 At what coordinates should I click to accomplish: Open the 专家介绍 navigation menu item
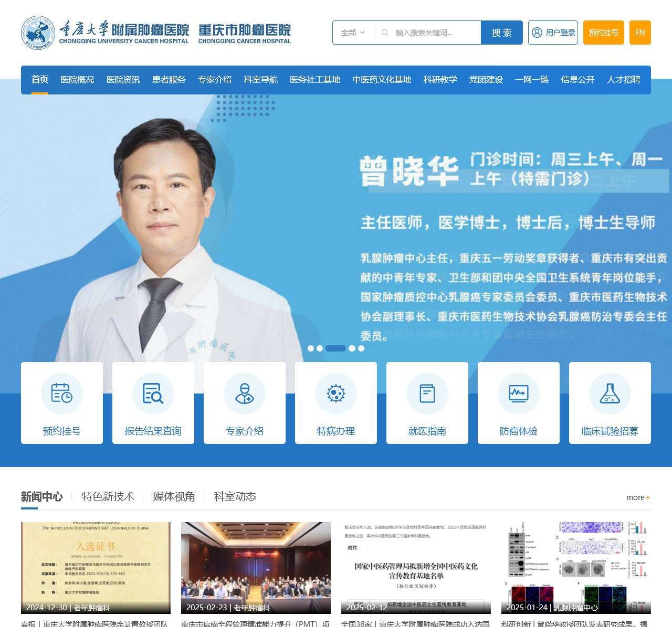tap(215, 80)
